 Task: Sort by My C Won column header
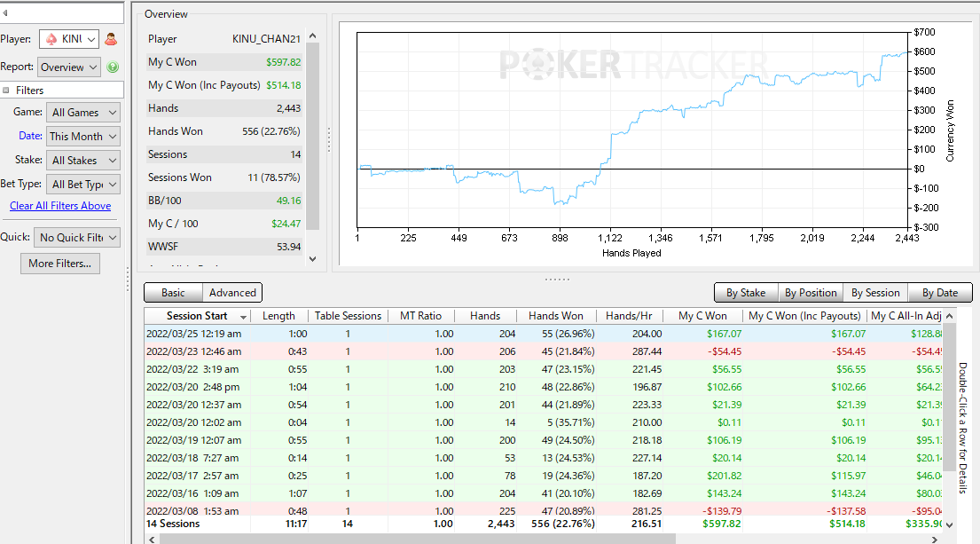coord(702,316)
